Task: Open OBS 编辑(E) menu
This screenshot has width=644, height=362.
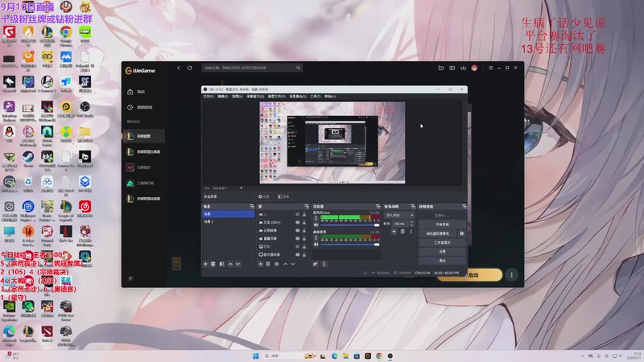Action: click(x=223, y=97)
